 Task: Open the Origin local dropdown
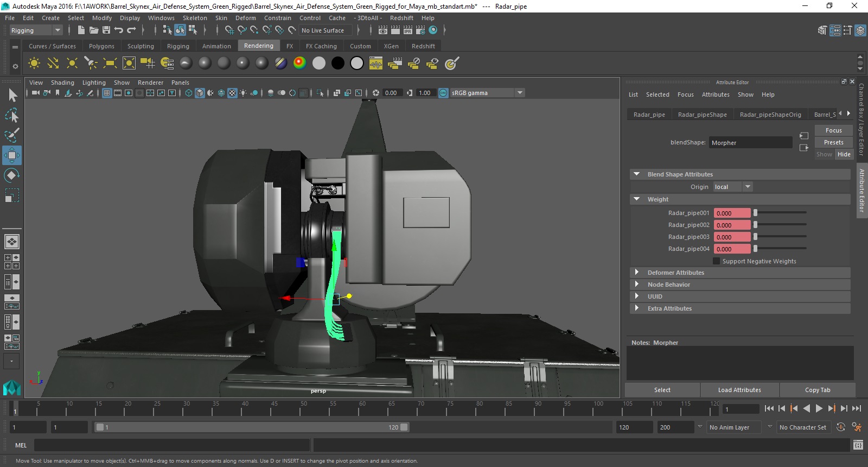click(733, 187)
